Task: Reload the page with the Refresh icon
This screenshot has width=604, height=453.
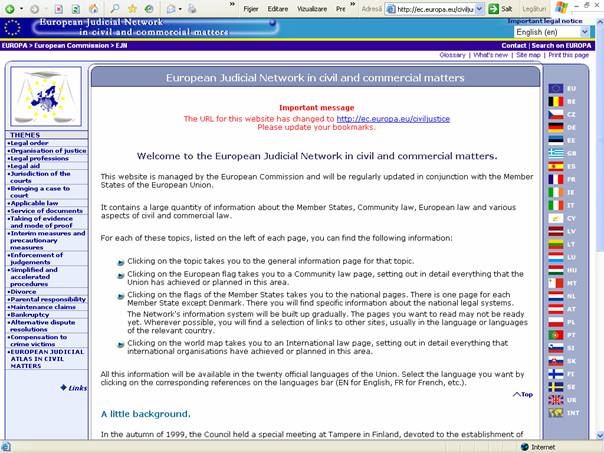Action: (x=76, y=9)
